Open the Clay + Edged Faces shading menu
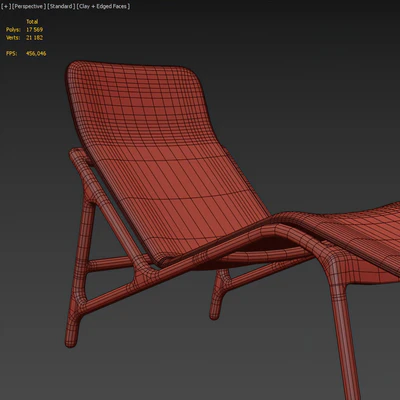 click(103, 6)
